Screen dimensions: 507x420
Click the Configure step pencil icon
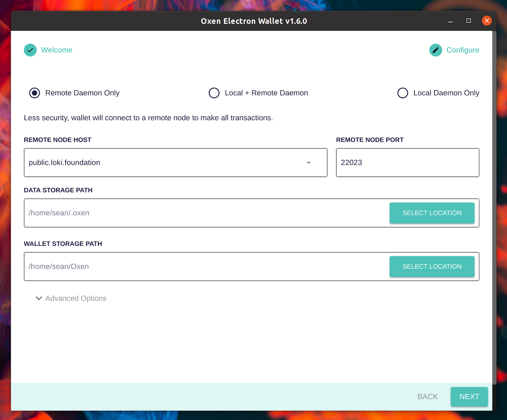435,50
